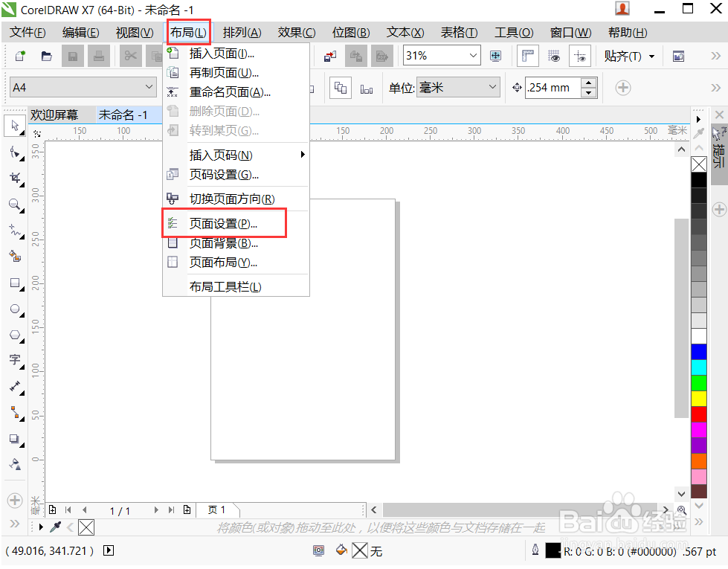Select the Rectangle tool
This screenshot has width=728, height=569.
click(14, 283)
